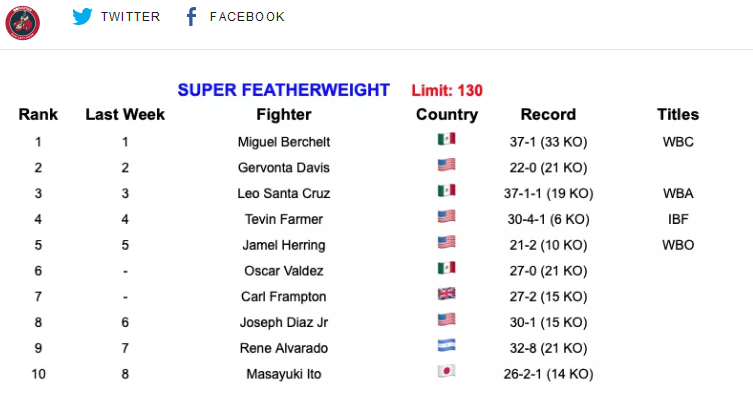Click the Nicaragua flag beside Rene Alvarado
Screen dimensions: 753x407
[x=447, y=345]
